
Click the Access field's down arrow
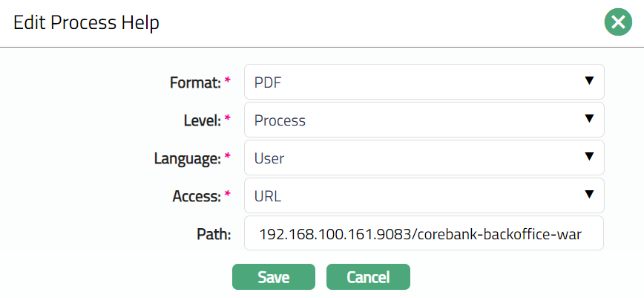tap(589, 195)
